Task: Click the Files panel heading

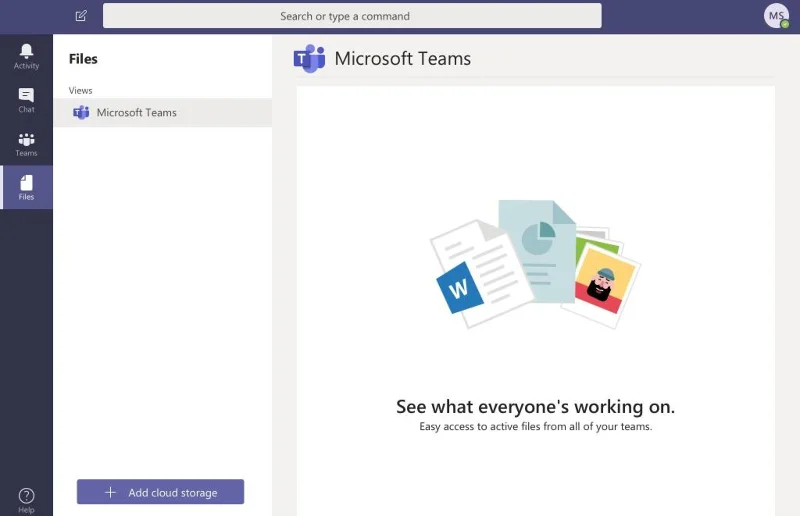Action: [x=83, y=59]
